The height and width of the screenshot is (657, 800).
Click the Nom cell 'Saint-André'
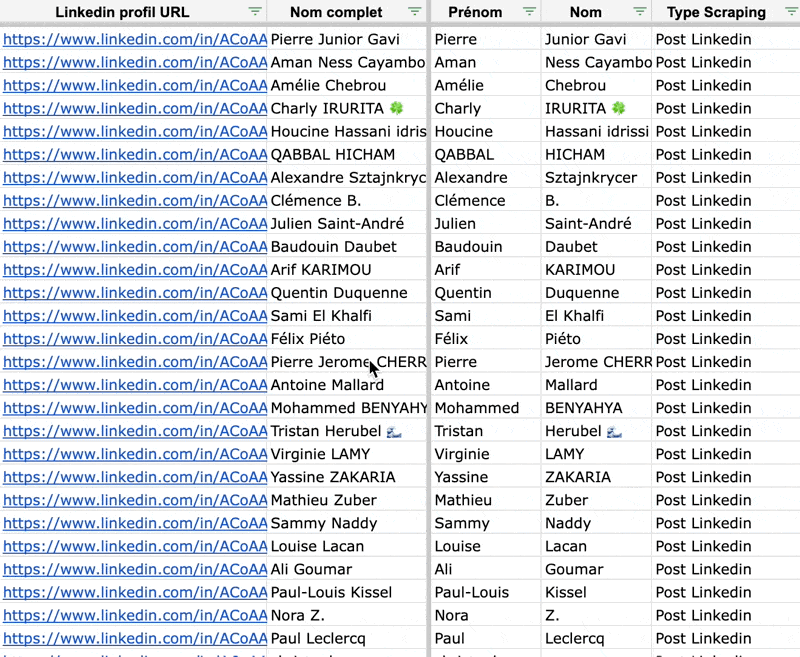595,224
